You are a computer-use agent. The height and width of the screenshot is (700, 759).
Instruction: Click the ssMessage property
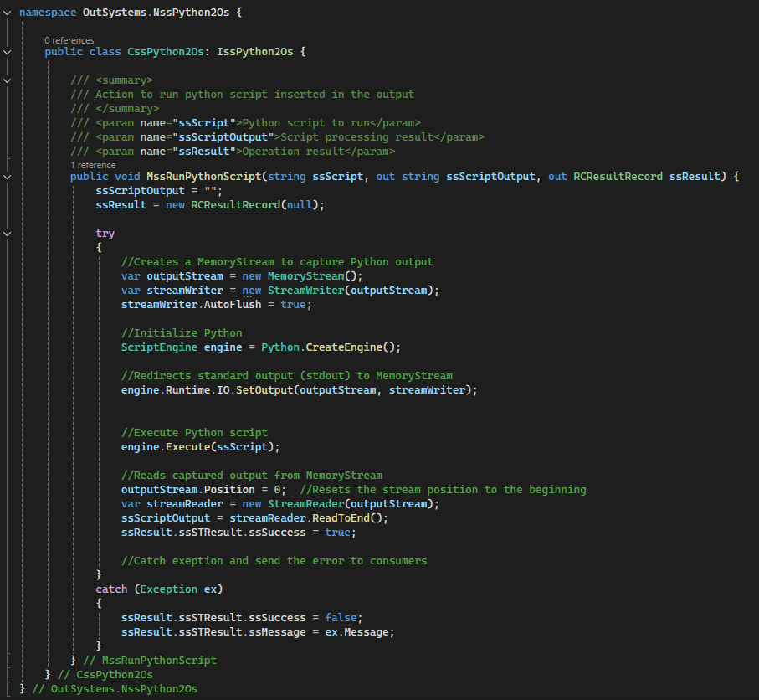pos(277,632)
